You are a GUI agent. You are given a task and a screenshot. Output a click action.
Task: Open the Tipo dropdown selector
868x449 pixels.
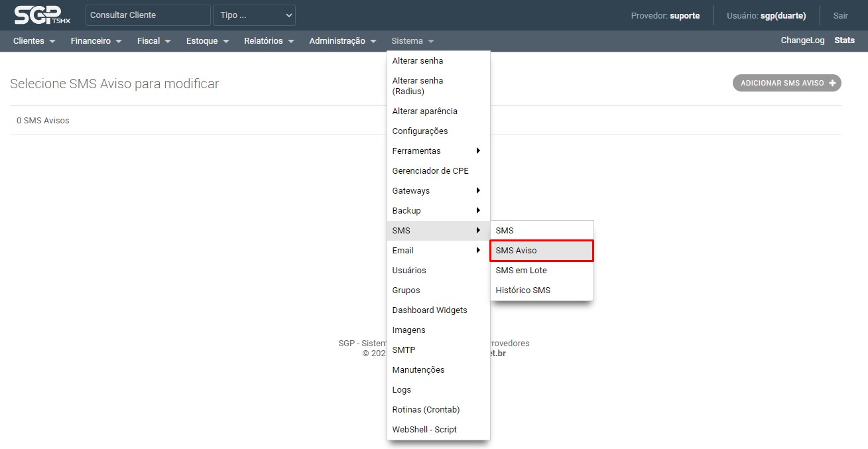[x=254, y=15]
